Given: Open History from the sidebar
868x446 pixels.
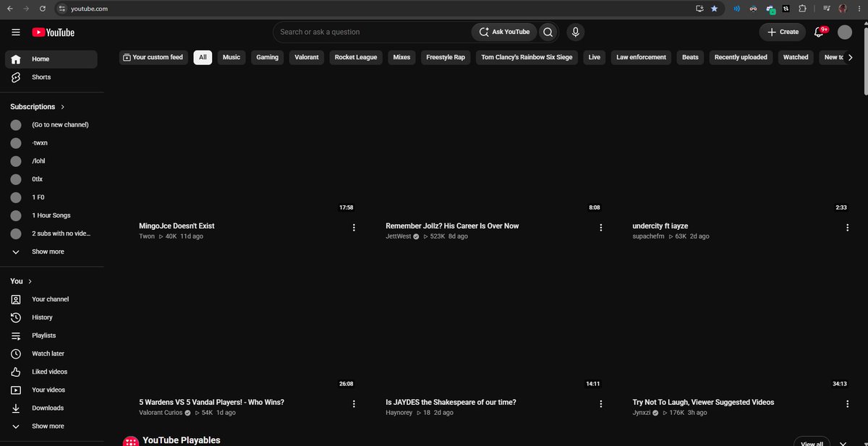Looking at the screenshot, I should [51, 317].
